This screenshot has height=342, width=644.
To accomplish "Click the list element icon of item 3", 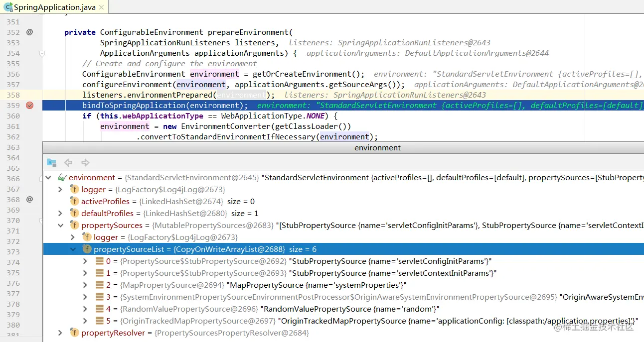I will 100,297.
